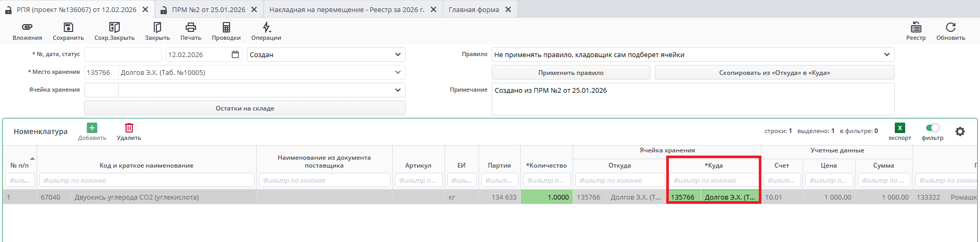Open the Место хранения dropdown

pos(397,72)
